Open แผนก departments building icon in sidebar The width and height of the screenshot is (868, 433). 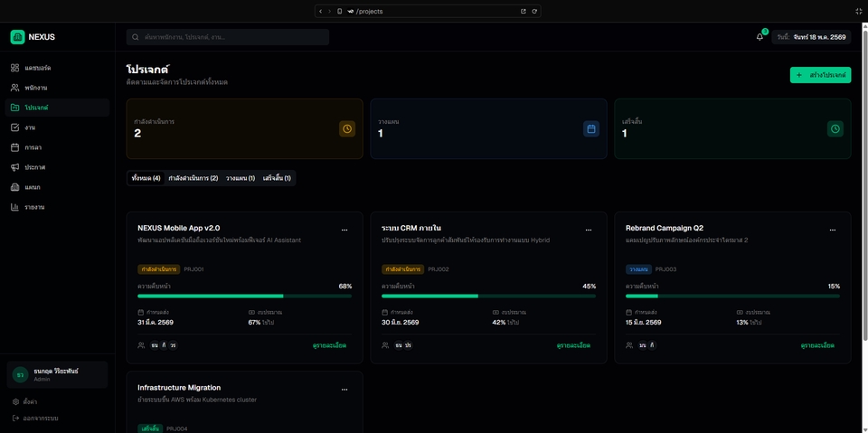pyautogui.click(x=15, y=187)
